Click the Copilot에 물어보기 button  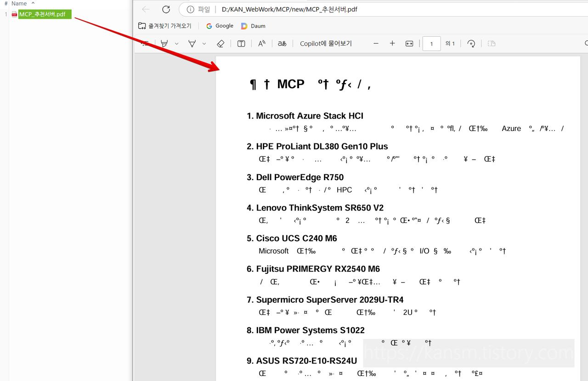pyautogui.click(x=326, y=43)
